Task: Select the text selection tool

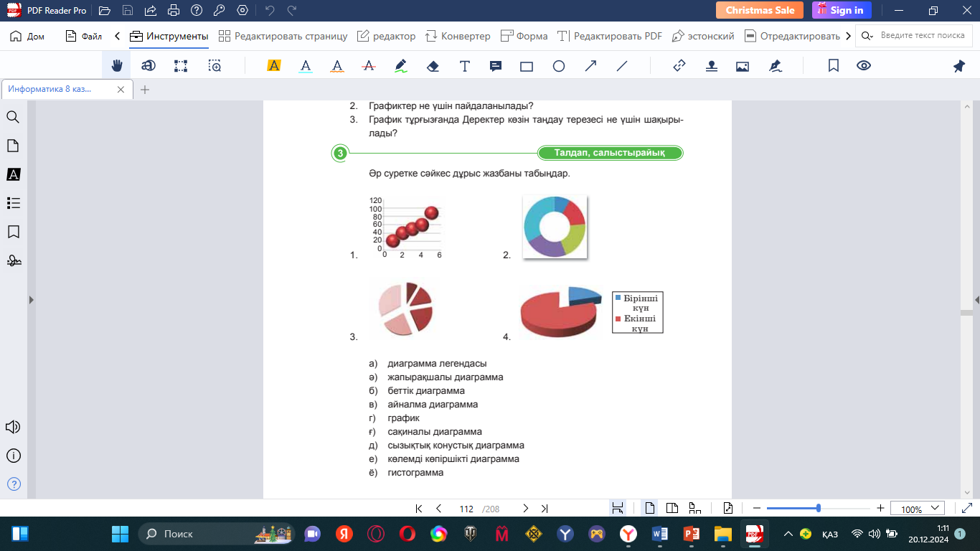Action: click(149, 66)
